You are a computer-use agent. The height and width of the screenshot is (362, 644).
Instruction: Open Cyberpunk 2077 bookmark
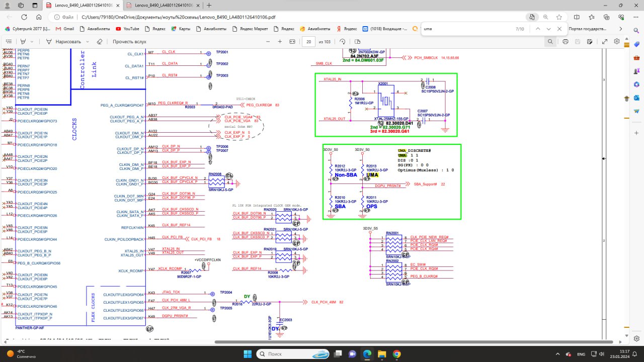[27, 29]
